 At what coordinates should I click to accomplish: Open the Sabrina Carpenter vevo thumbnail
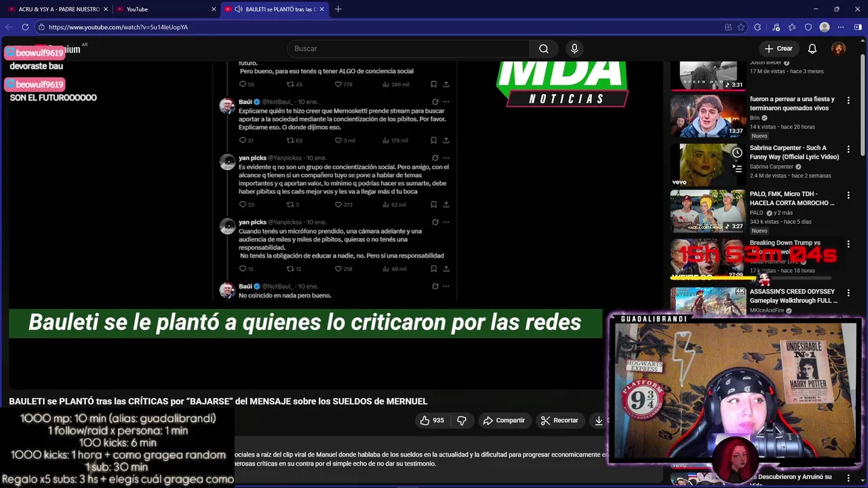point(708,165)
